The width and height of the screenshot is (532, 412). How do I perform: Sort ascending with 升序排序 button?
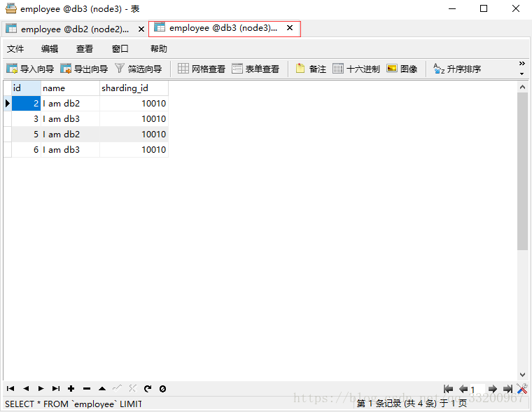coord(457,69)
